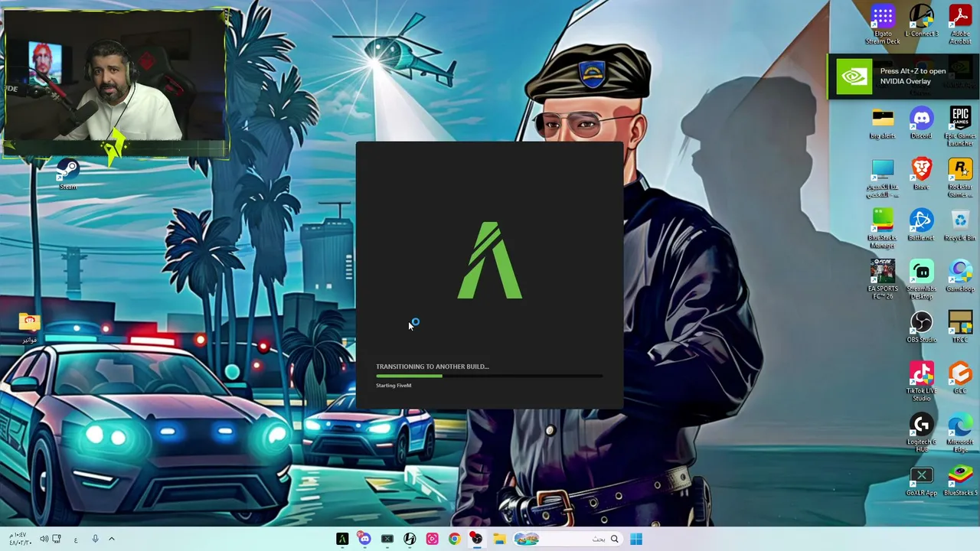Open the Elgato Stream Deck desktop shortcut

[883, 24]
